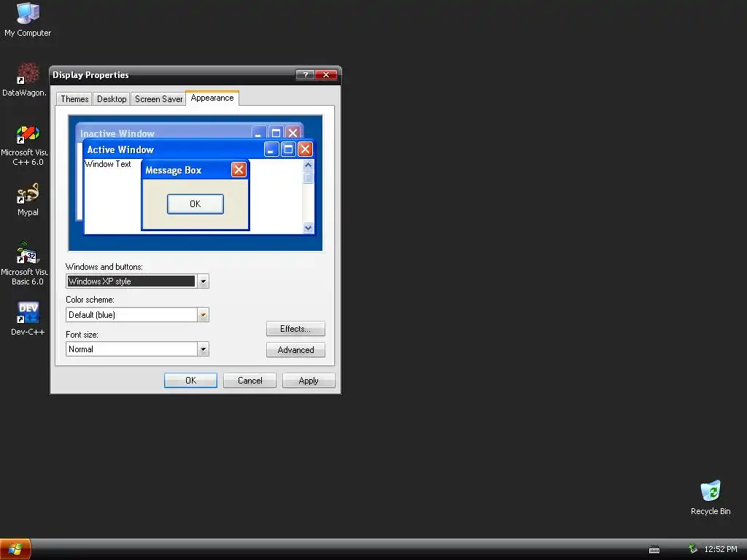Image resolution: width=747 pixels, height=560 pixels.
Task: Click the Apply button
Action: 309,381
